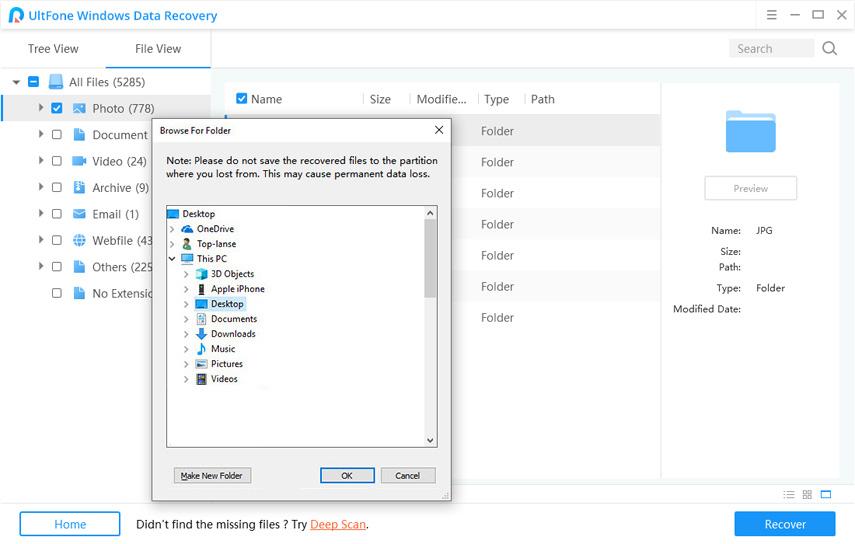Confirm folder with OK button

(x=347, y=475)
